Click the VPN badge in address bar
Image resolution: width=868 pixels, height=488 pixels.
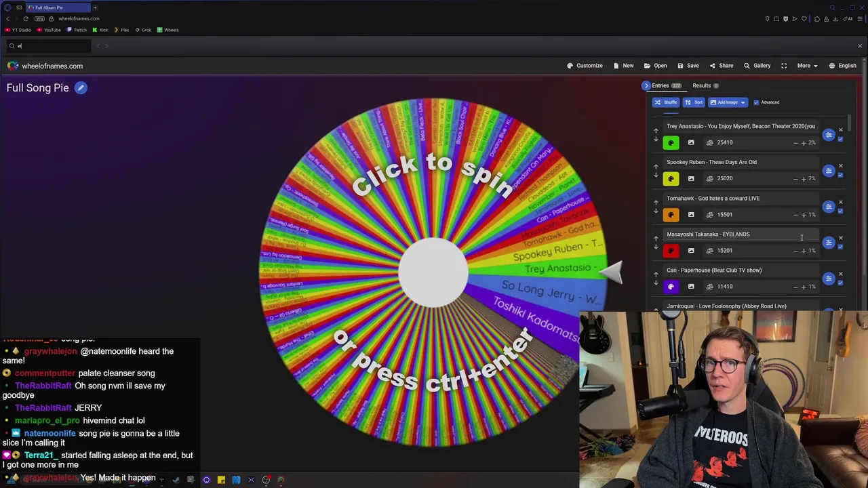(x=40, y=19)
